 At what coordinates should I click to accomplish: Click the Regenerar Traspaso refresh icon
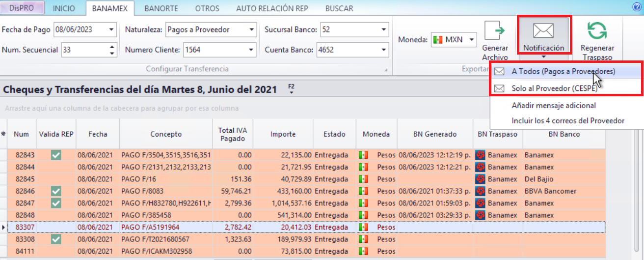(x=597, y=31)
